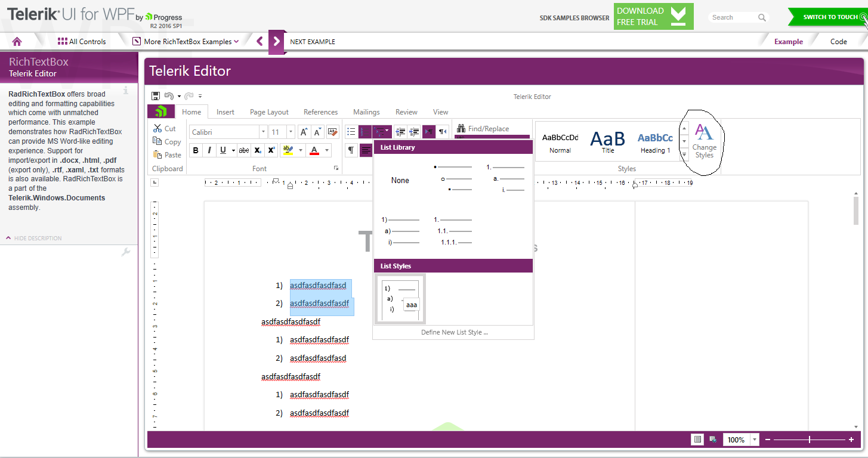Toggle Italic formatting
The width and height of the screenshot is (868, 458).
[x=209, y=150]
